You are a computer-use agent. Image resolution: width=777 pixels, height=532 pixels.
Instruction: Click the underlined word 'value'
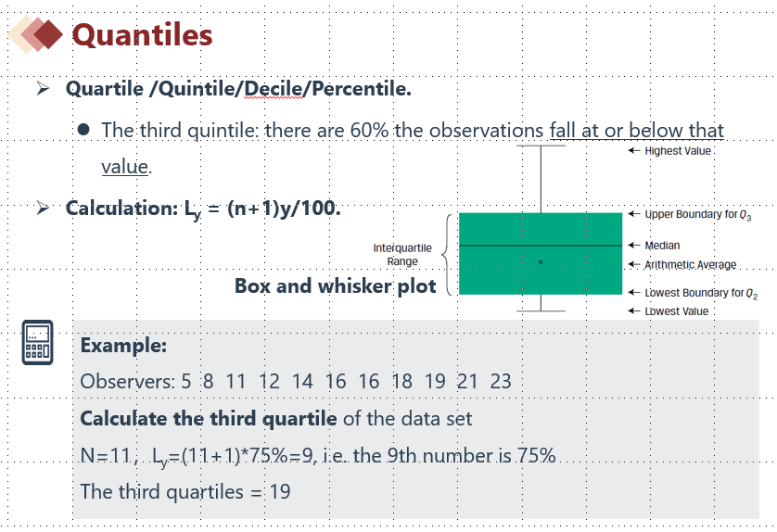(x=124, y=168)
